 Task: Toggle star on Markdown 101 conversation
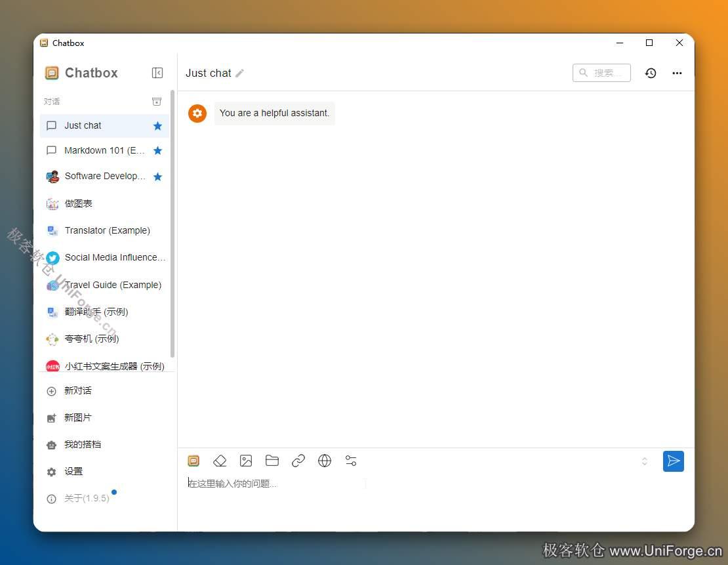[x=158, y=150]
